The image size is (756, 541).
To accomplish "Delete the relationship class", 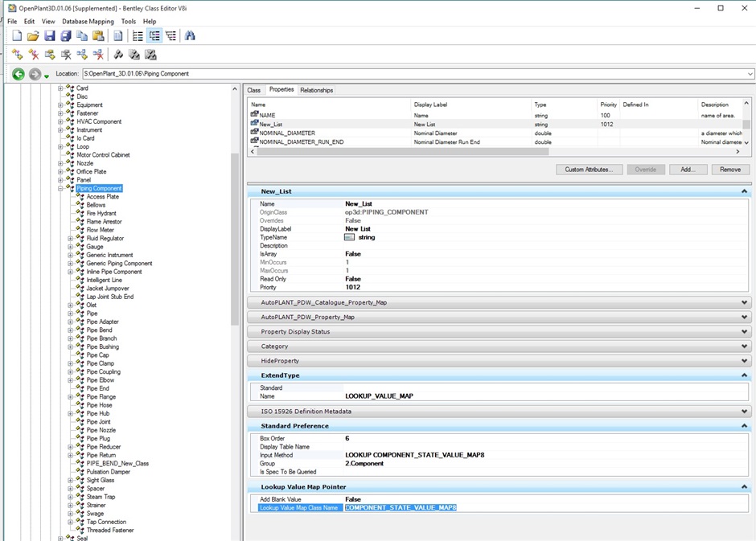I will pyautogui.click(x=98, y=55).
